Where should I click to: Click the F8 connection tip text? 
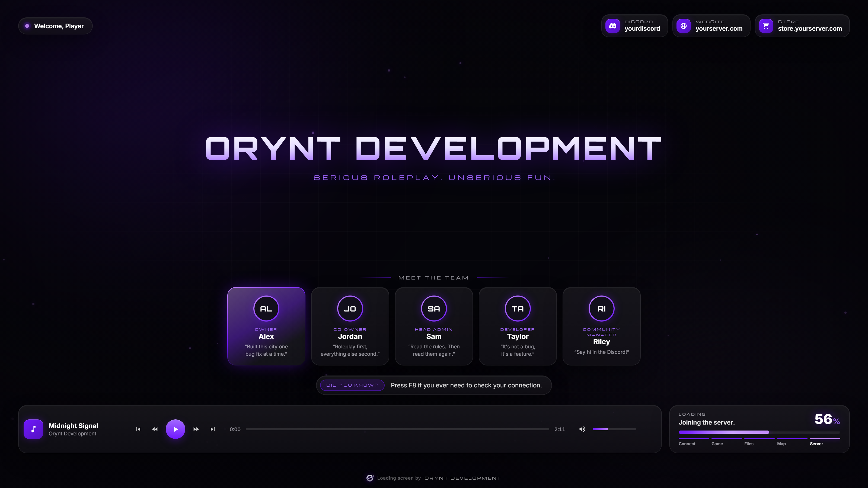[466, 385]
